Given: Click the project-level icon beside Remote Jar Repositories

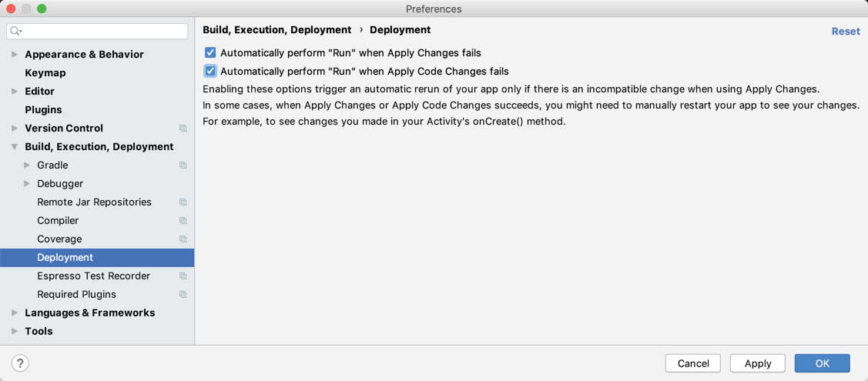Looking at the screenshot, I should click(x=183, y=202).
